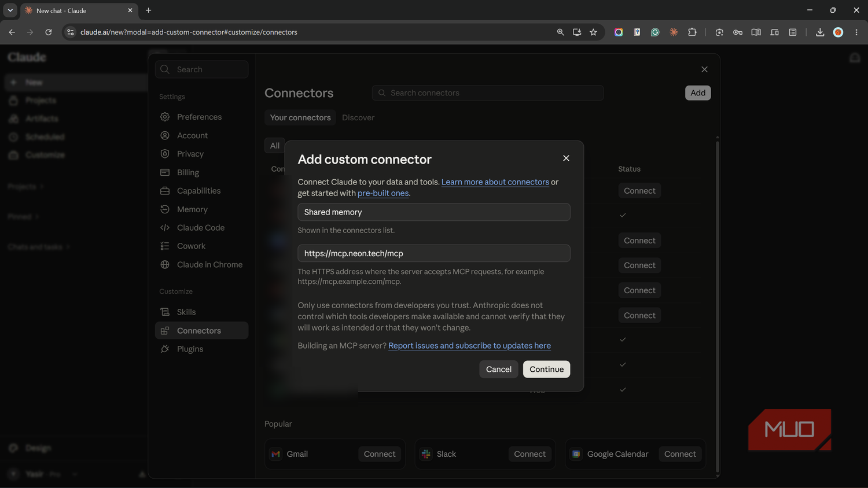
Task: Click the Claude Code brackets icon
Action: [165, 228]
